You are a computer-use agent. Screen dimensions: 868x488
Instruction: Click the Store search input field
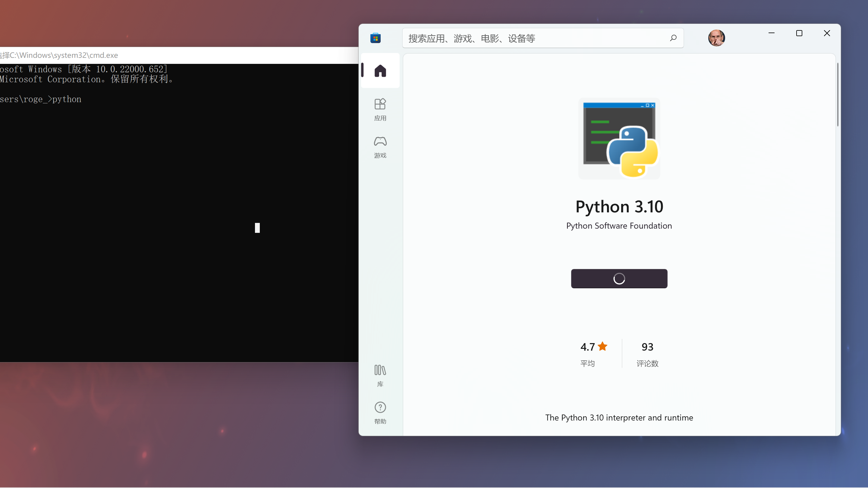pos(543,38)
